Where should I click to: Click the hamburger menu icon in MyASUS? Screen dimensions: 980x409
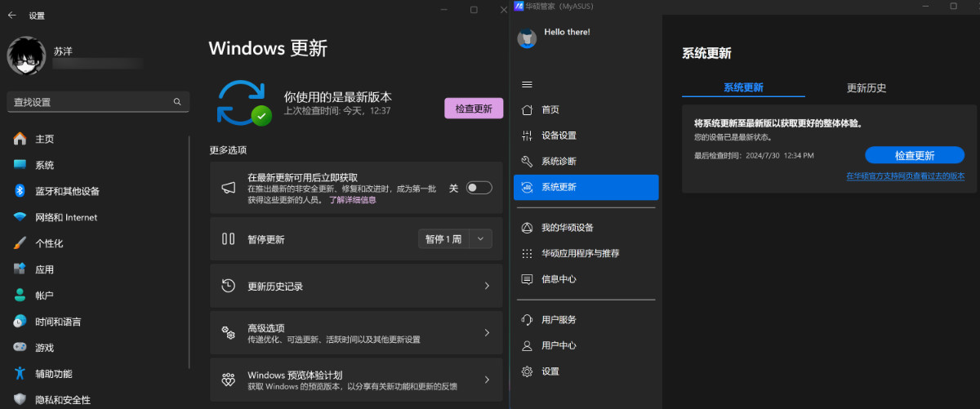point(527,84)
